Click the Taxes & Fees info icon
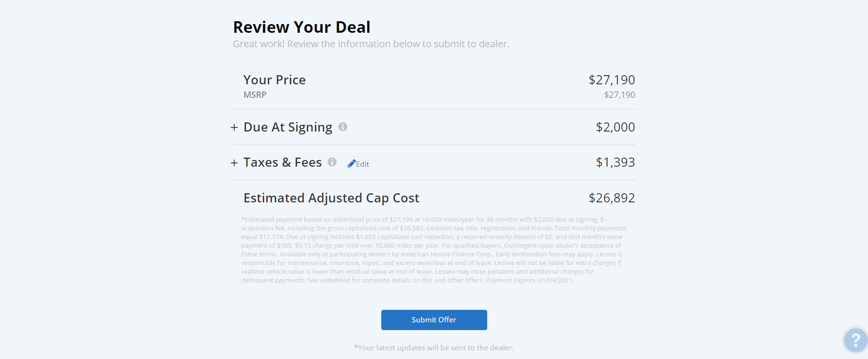The width and height of the screenshot is (868, 359). pos(332,162)
